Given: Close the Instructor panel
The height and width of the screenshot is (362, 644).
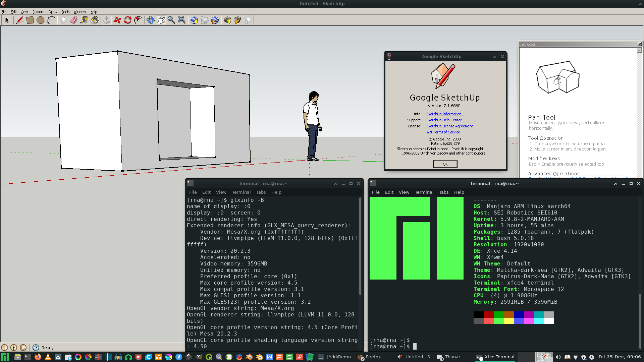Looking at the screenshot, I should coord(640,44).
